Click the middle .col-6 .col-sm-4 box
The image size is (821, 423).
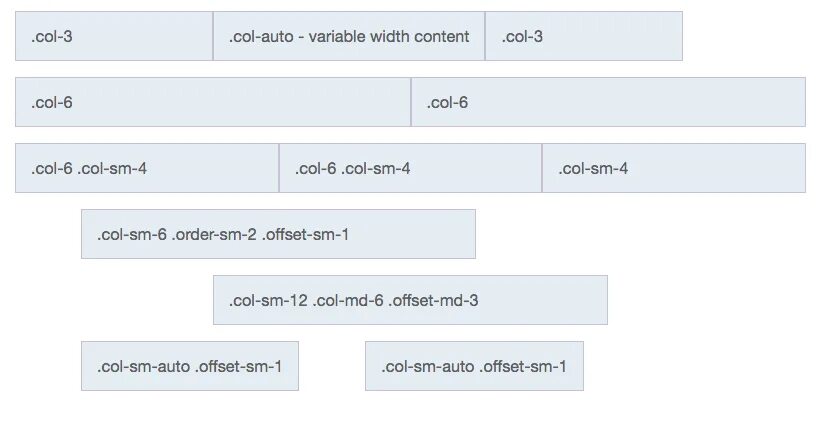(x=410, y=168)
